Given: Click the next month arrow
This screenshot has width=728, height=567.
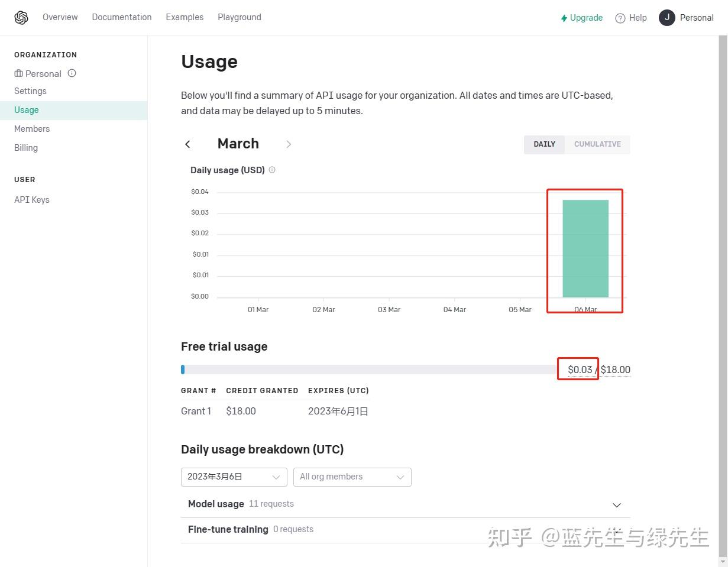Looking at the screenshot, I should click(x=289, y=144).
